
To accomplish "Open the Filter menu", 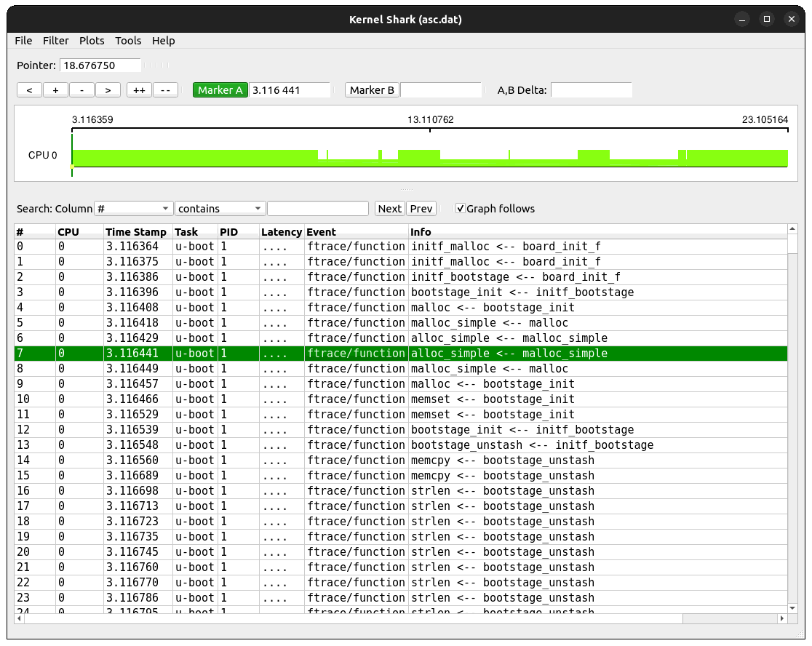I will [56, 41].
